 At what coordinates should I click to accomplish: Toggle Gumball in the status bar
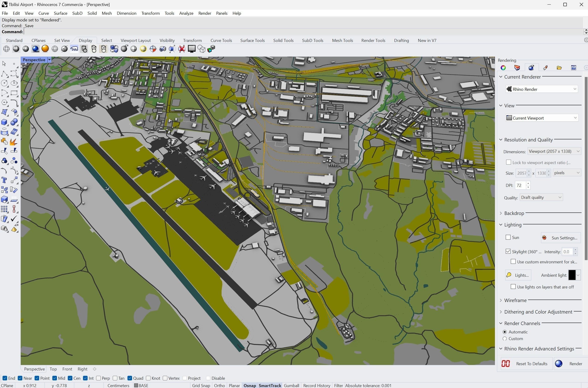[292, 385]
